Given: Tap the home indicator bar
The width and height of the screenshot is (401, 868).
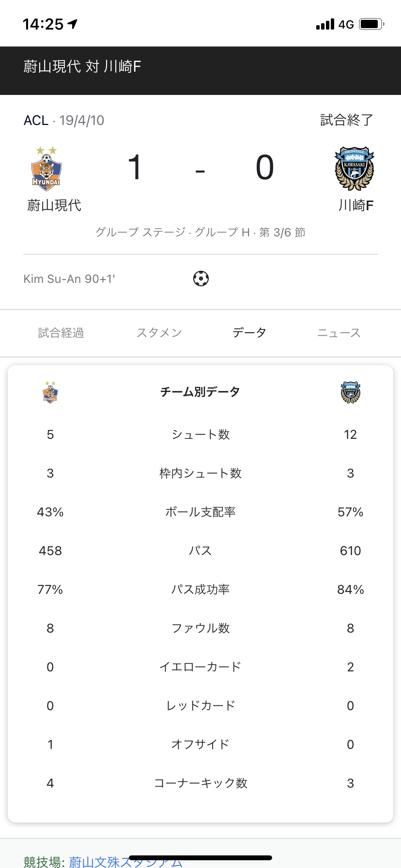Looking at the screenshot, I should [x=200, y=858].
